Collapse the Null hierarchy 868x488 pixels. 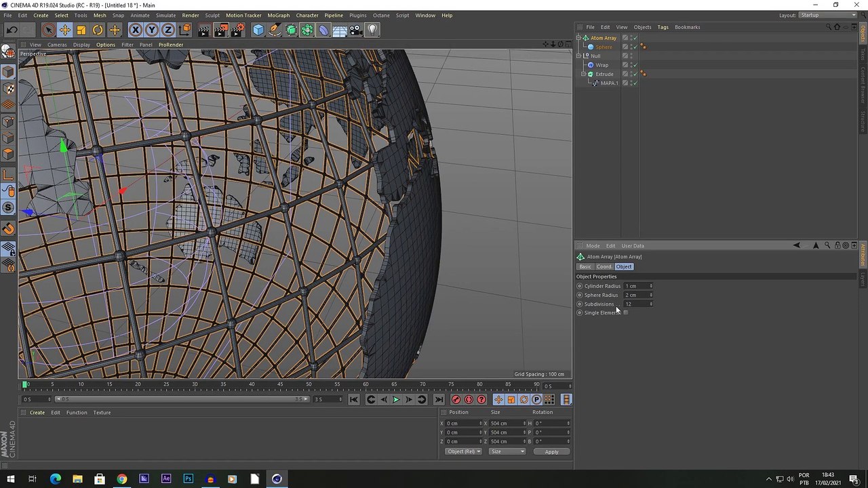click(578, 56)
